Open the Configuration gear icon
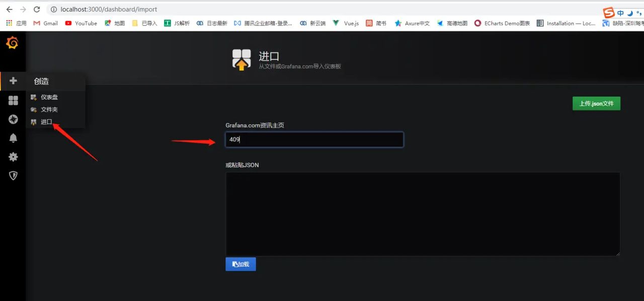644x301 pixels. (x=13, y=157)
